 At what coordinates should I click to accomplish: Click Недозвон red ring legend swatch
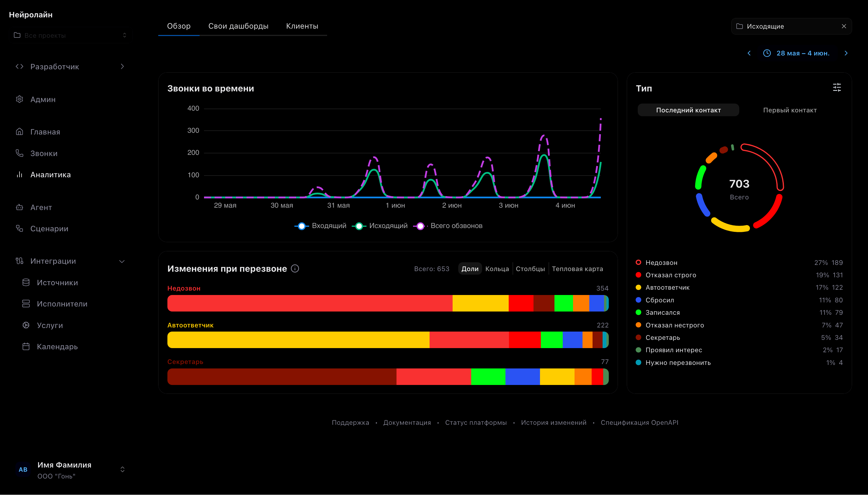[638, 262]
